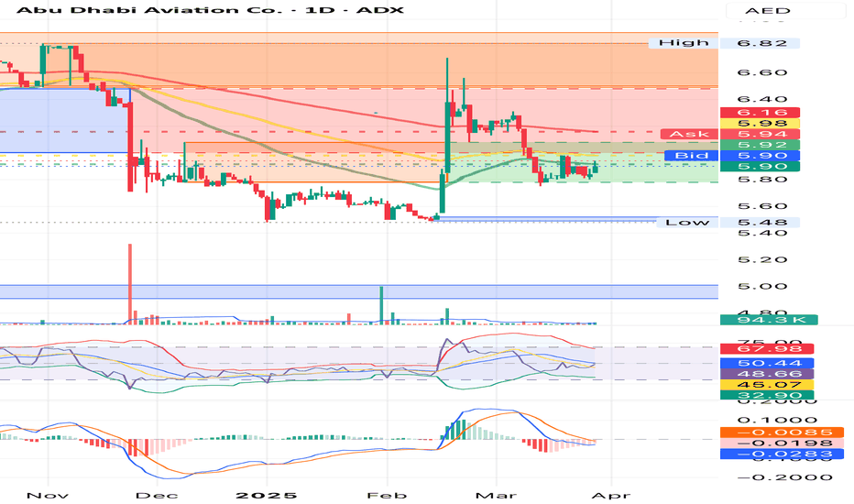Click the 5.94 ask price tag
The width and height of the screenshot is (854, 504).
coord(760,134)
